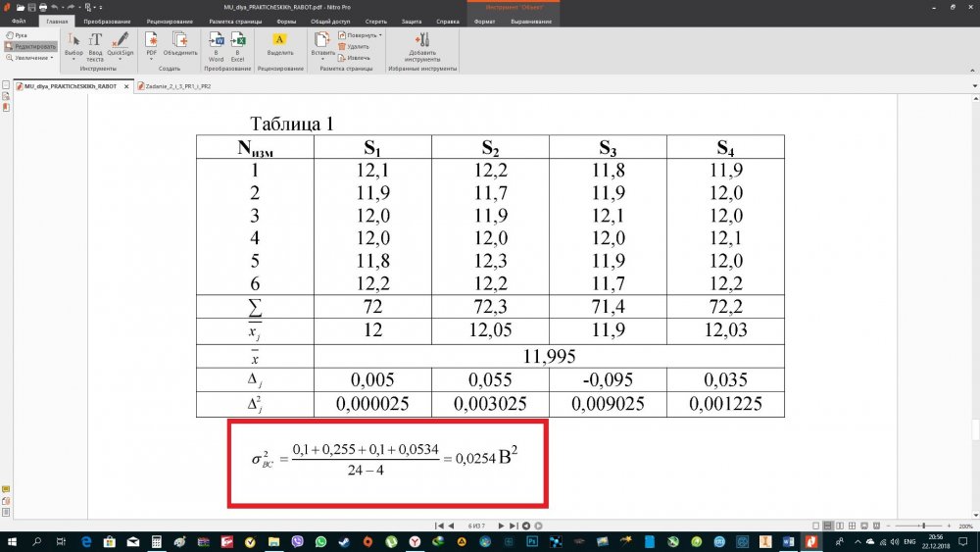Switch to the Преобразование ribbon tab
This screenshot has height=552, width=980.
pyautogui.click(x=107, y=22)
